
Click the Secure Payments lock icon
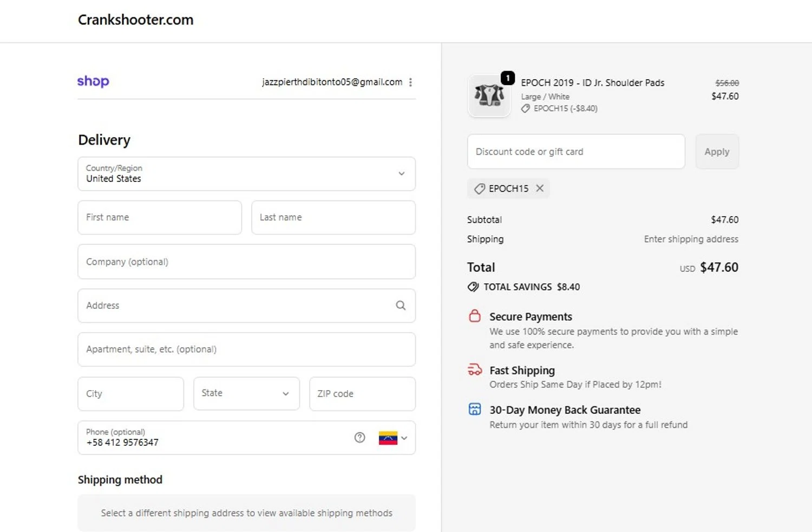475,316
